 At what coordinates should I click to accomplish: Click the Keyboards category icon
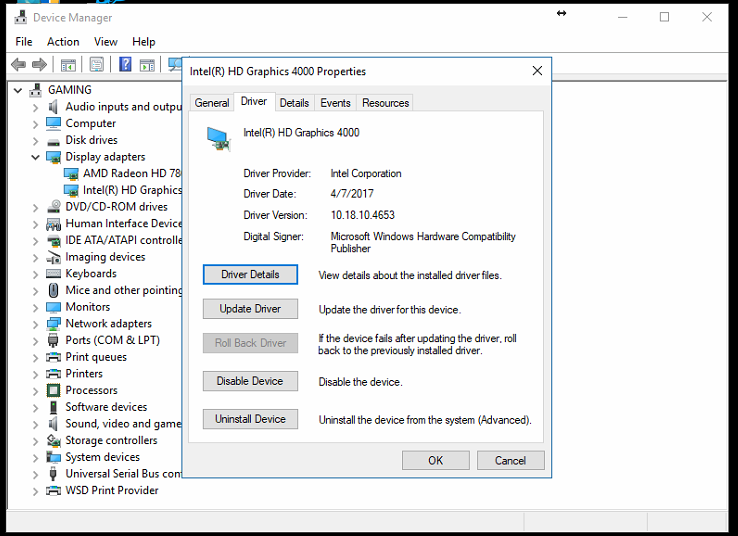[53, 274]
